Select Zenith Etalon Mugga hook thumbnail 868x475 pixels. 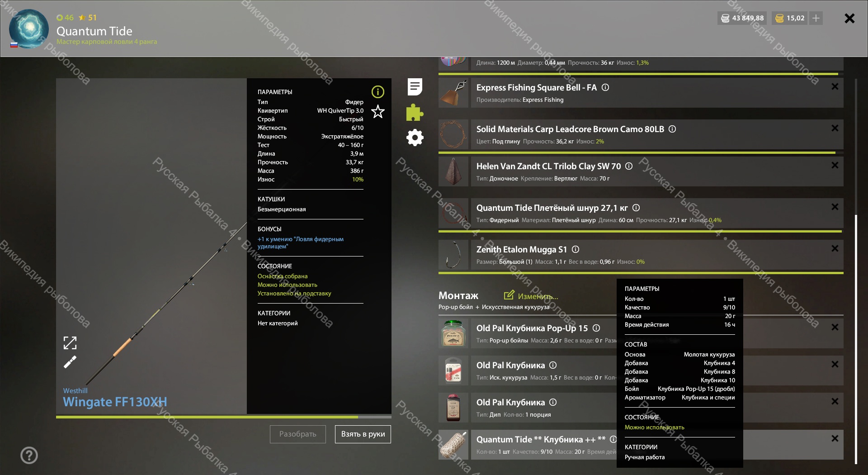[x=453, y=255]
